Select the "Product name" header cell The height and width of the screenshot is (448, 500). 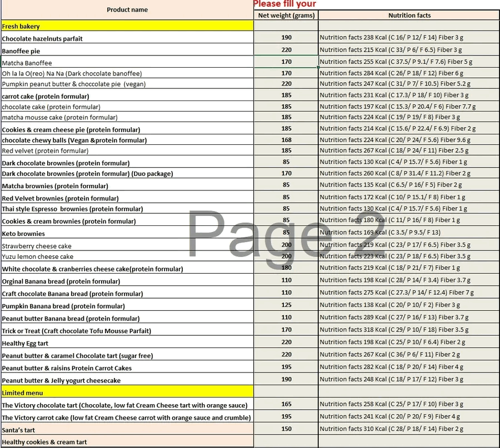coord(127,10)
